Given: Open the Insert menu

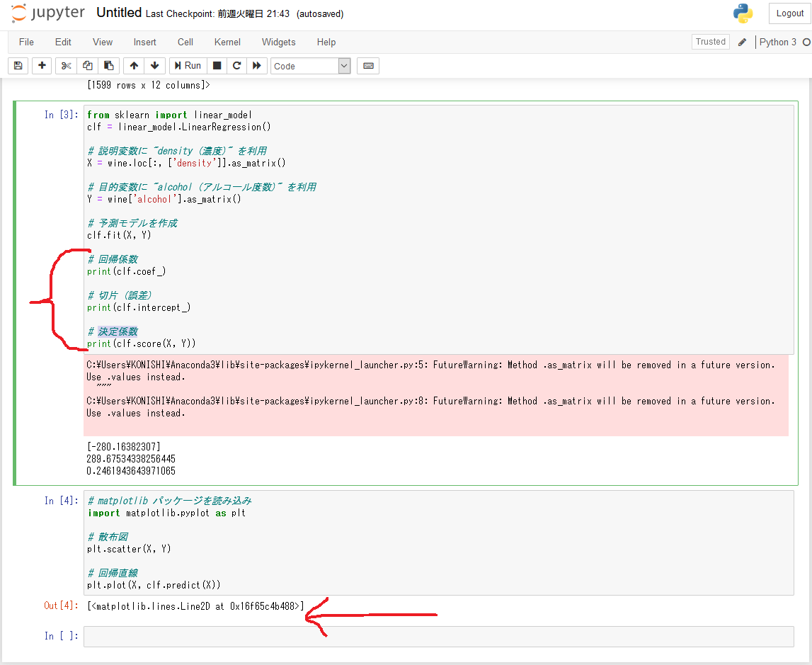Looking at the screenshot, I should click(x=144, y=42).
